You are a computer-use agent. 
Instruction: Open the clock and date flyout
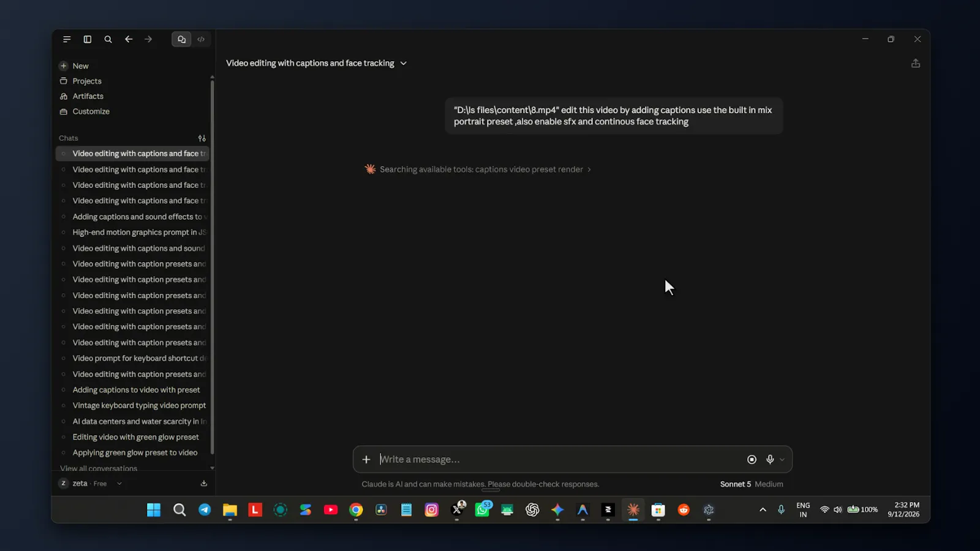point(903,510)
